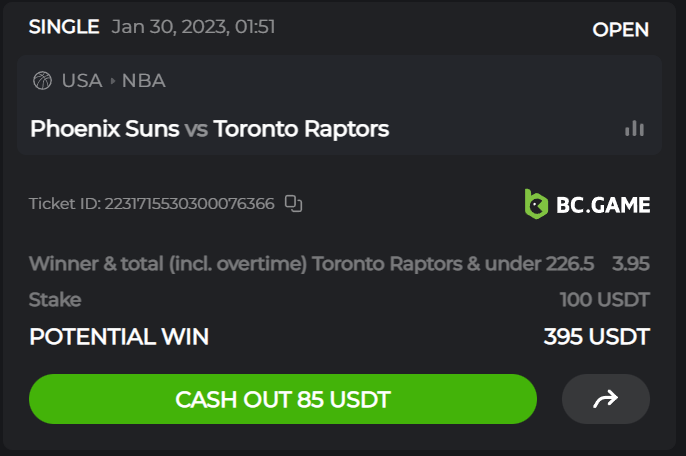Click the 395 USDT potential win amount
The width and height of the screenshot is (686, 456).
point(596,337)
